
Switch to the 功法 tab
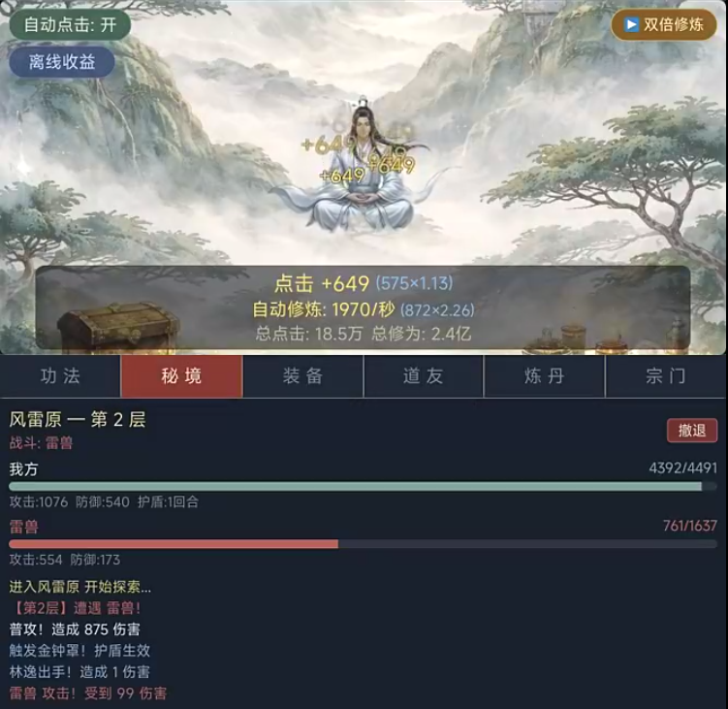(x=60, y=376)
